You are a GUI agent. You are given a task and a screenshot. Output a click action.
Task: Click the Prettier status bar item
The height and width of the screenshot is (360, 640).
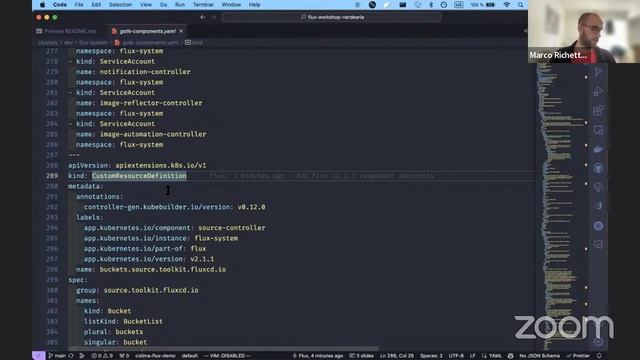point(578,356)
